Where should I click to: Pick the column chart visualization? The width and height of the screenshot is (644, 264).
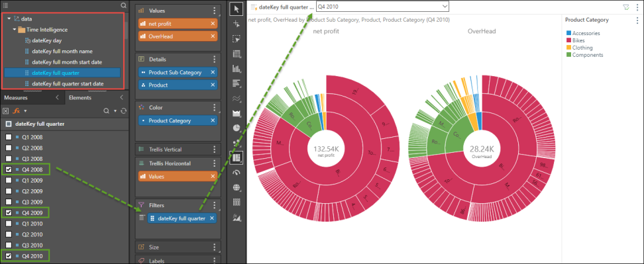236,68
